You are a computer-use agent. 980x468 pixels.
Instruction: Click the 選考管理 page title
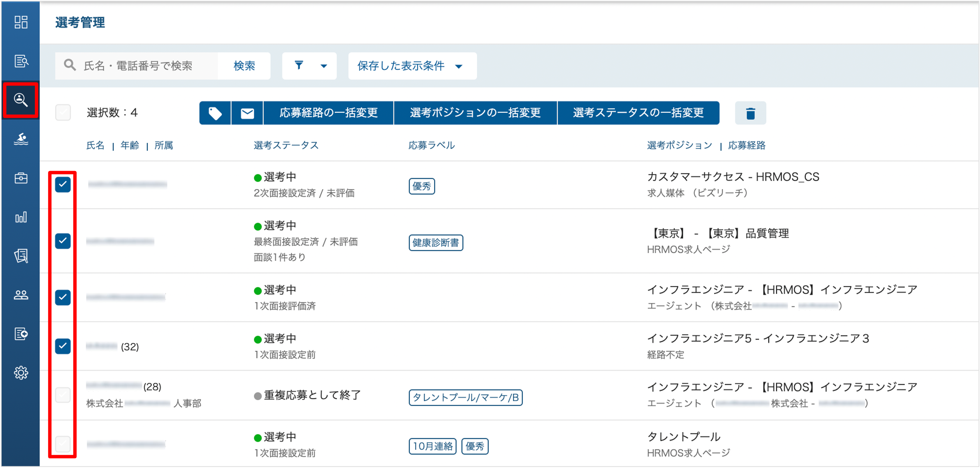coord(80,22)
